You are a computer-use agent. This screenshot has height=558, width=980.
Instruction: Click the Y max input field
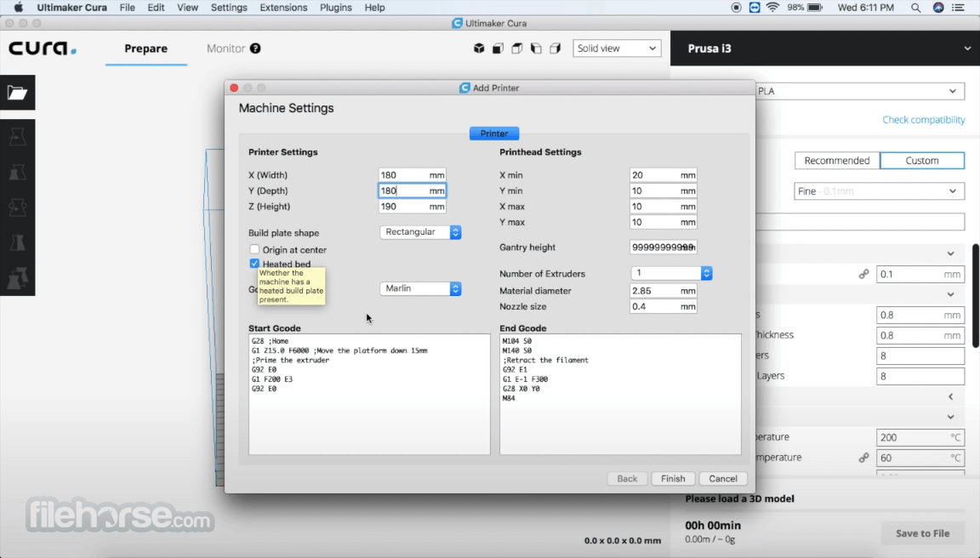pyautogui.click(x=664, y=222)
